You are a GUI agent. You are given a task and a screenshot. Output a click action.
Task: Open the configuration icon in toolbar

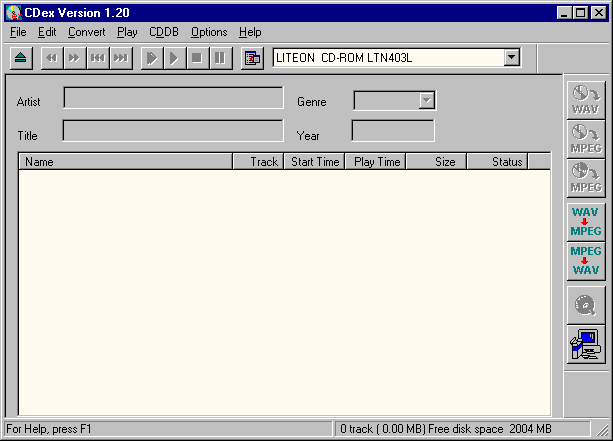pyautogui.click(x=252, y=58)
